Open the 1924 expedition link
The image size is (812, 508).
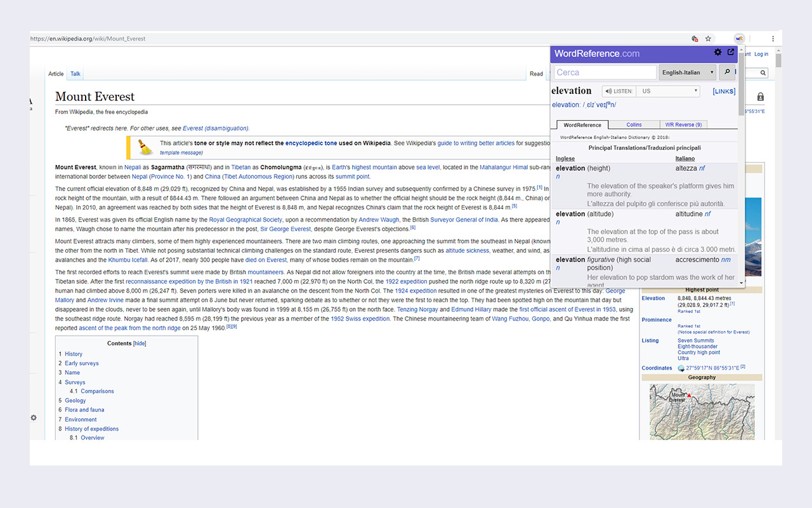(x=416, y=291)
